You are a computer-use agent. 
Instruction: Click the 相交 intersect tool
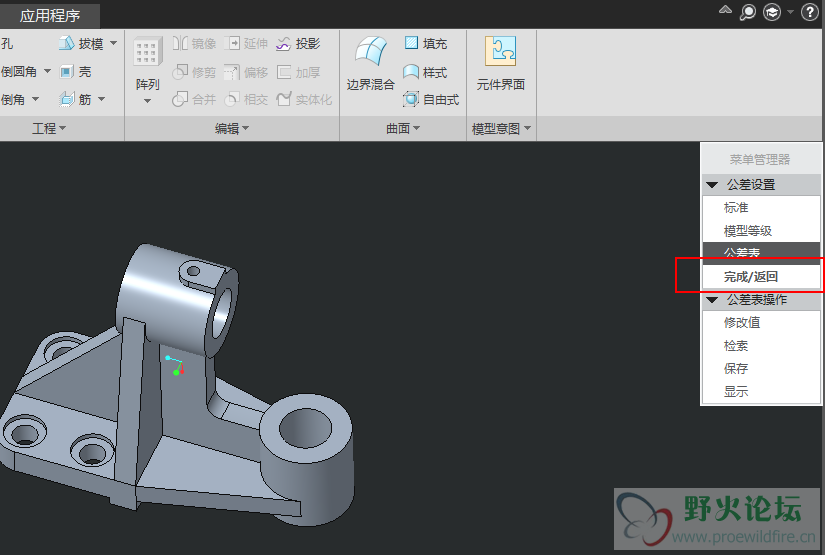tap(246, 99)
